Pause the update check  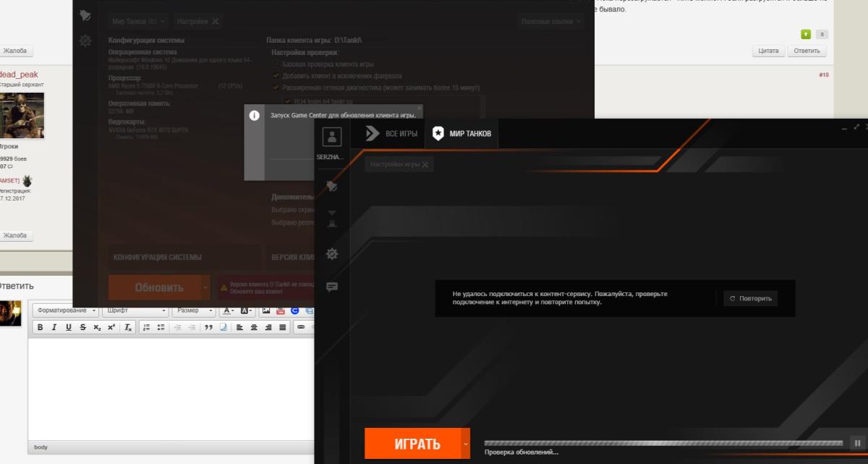[856, 442]
